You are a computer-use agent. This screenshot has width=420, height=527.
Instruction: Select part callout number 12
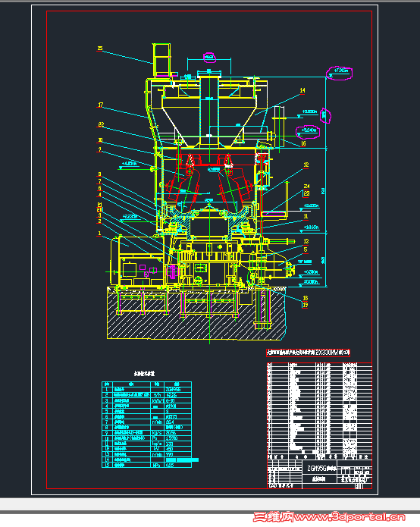[306, 165]
